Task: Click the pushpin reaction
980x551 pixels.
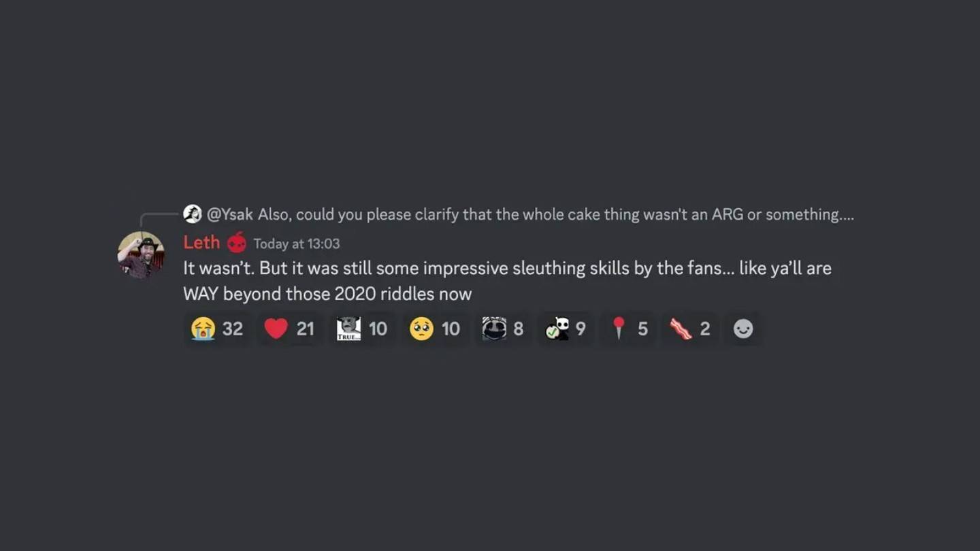Action: tap(620, 329)
